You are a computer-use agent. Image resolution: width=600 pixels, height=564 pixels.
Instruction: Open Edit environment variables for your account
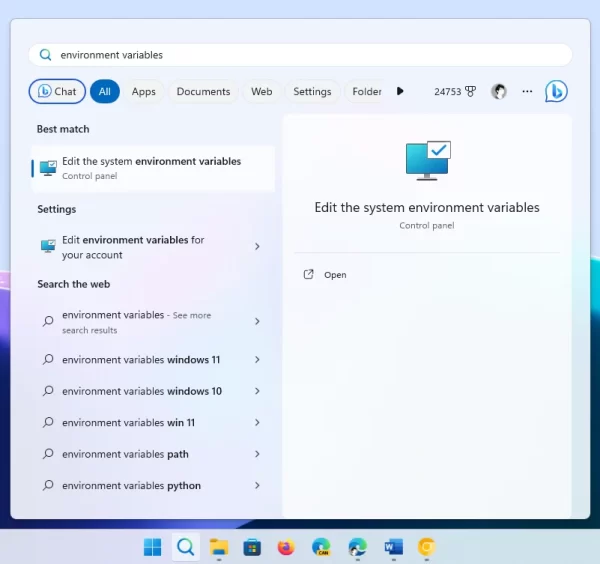[153, 247]
